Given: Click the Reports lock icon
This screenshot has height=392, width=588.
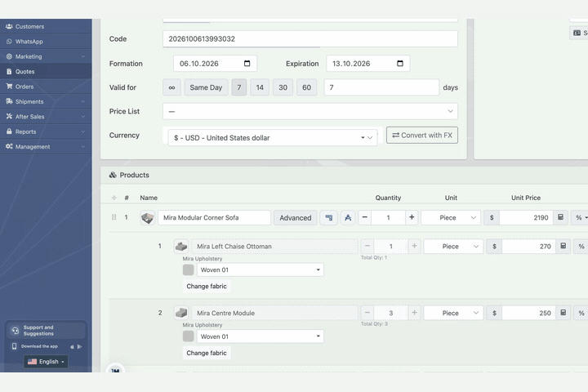Looking at the screenshot, I should [9, 131].
